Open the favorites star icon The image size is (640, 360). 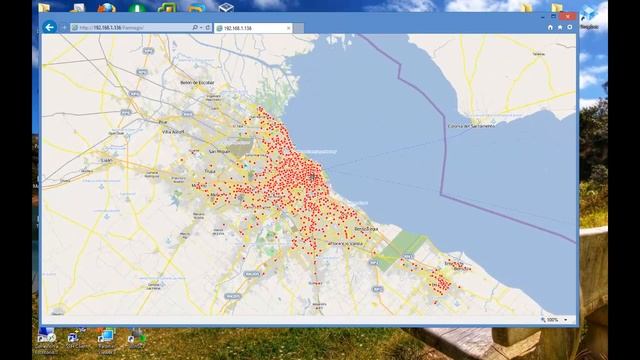tap(560, 27)
